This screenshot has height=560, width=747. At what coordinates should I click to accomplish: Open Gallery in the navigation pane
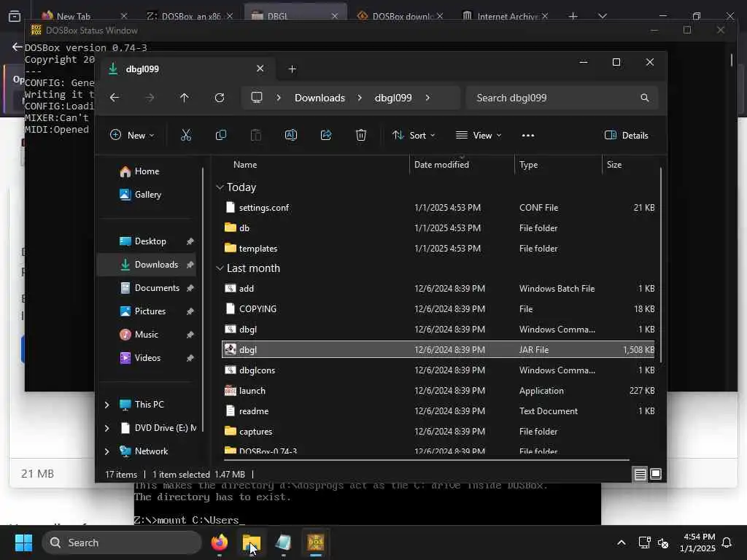pos(146,194)
